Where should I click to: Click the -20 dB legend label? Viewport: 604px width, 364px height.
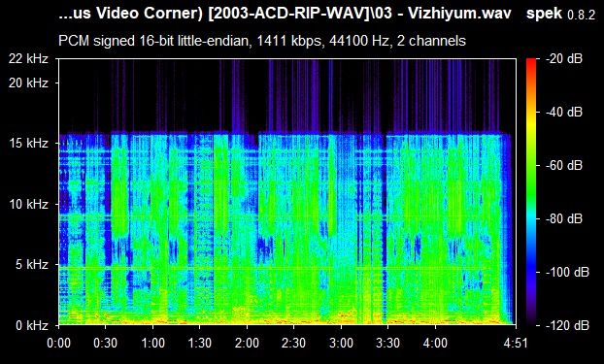[564, 59]
